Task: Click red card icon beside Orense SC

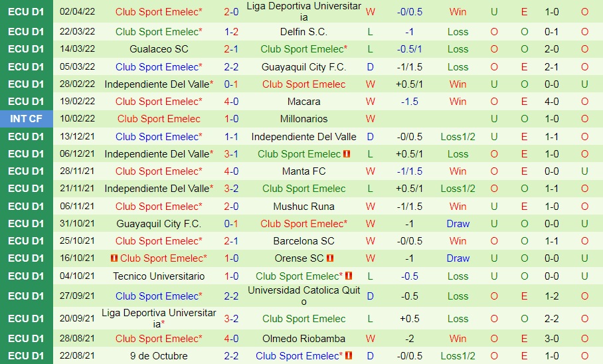Action: (x=330, y=258)
